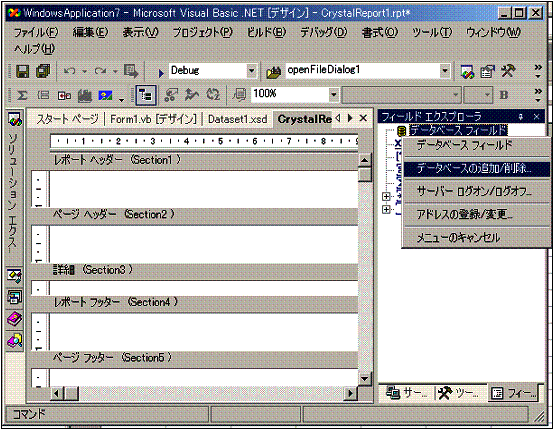The image size is (553, 429).
Task: Show more buttons on Crystal toolbar chevron
Action: click(538, 95)
